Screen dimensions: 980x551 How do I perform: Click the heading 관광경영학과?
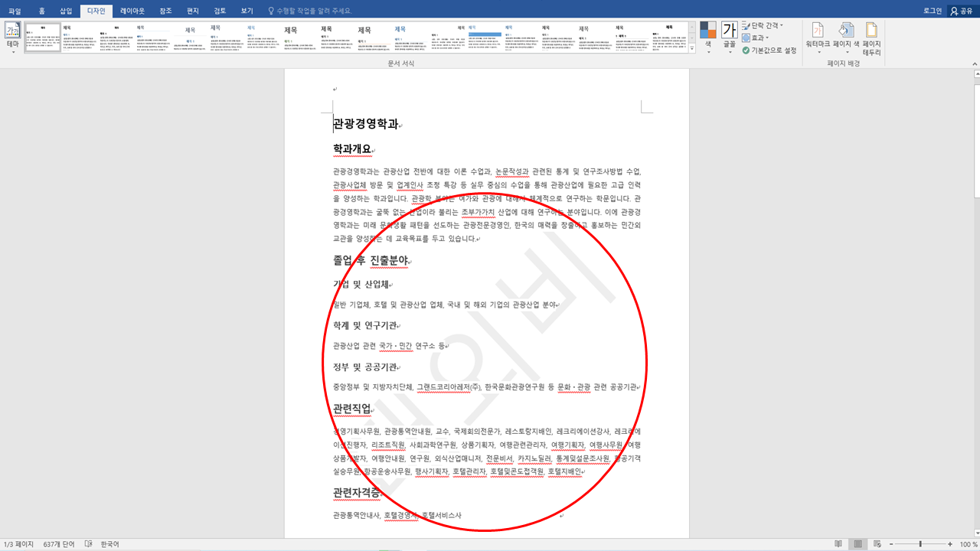pos(365,123)
